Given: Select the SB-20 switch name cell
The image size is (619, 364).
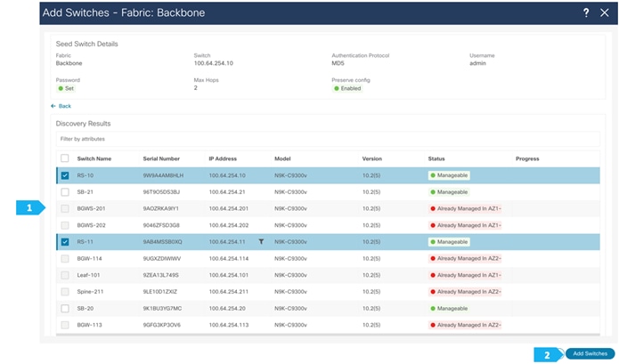Looking at the screenshot, I should coord(85,309).
